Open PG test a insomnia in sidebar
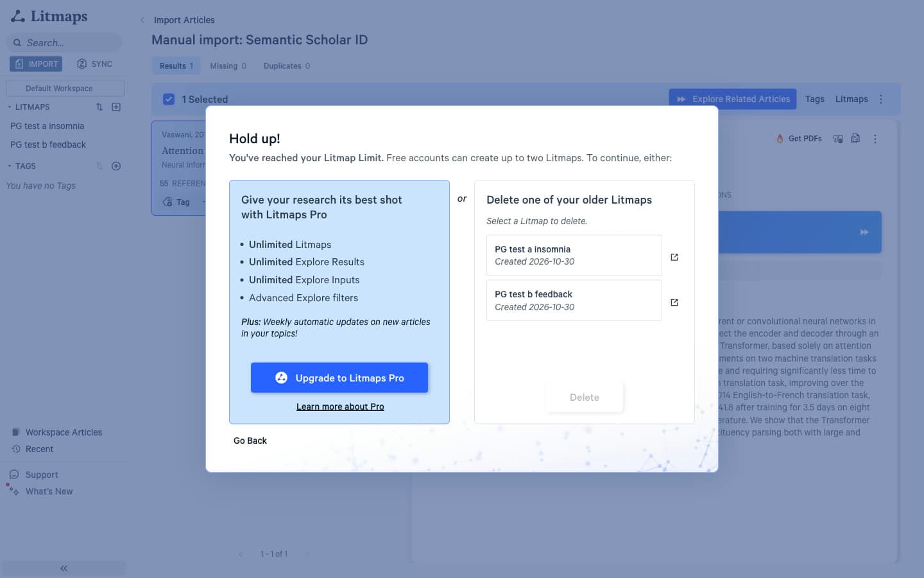 47,127
